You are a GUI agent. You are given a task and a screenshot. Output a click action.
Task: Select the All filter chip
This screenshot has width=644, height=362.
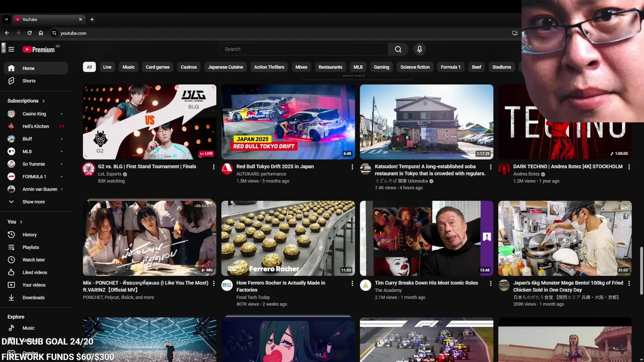coord(89,67)
